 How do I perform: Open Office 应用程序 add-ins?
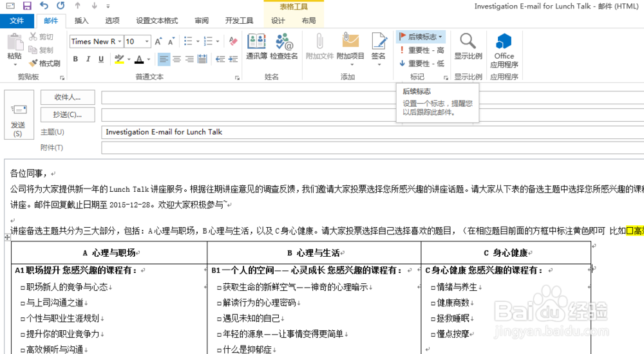tap(504, 50)
